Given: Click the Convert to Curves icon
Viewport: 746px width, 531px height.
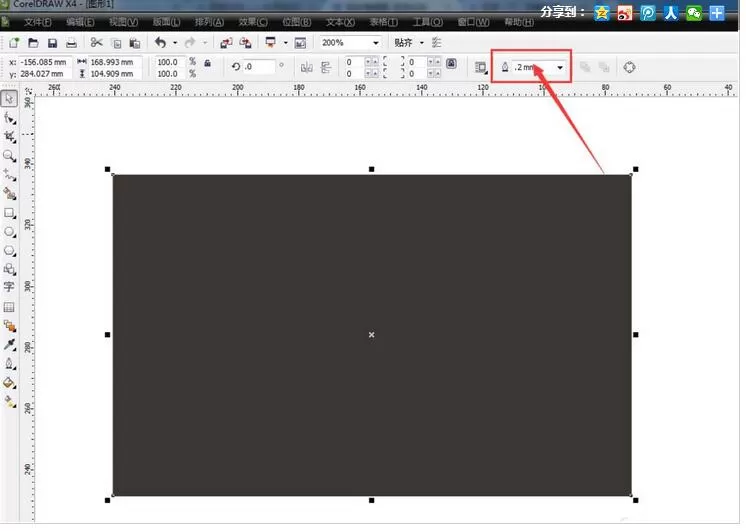Looking at the screenshot, I should click(x=629, y=68).
